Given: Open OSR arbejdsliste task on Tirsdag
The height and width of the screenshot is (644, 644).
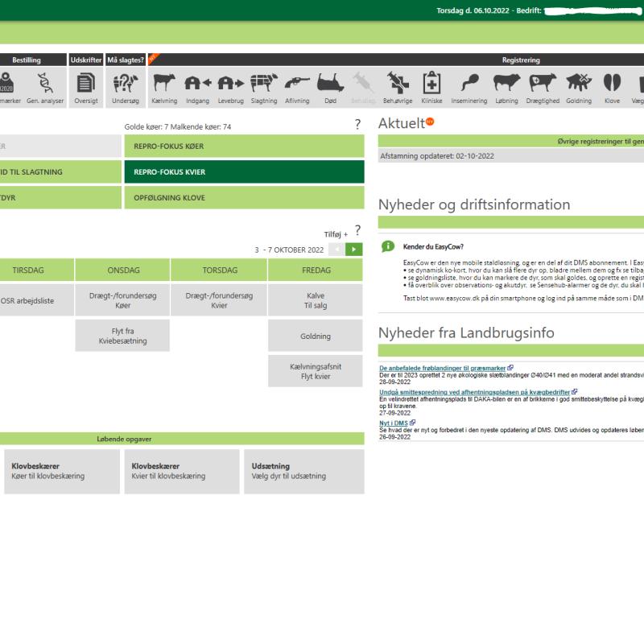Looking at the screenshot, I should point(36,300).
